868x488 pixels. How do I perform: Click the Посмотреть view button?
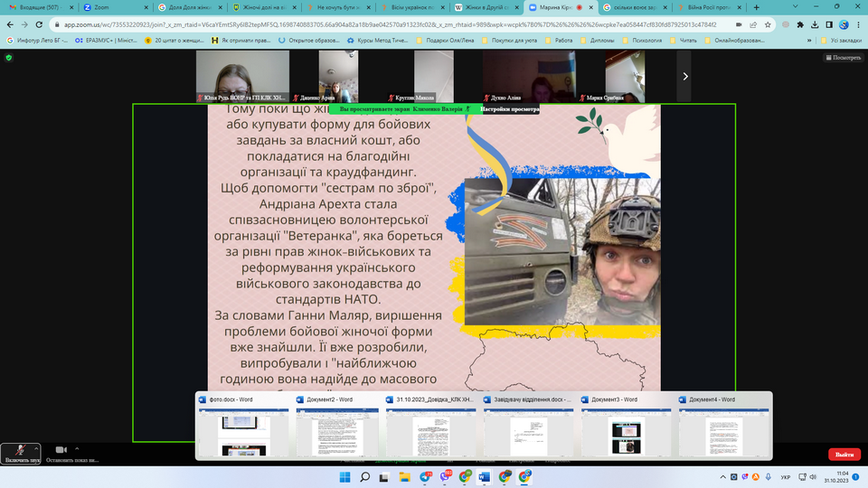842,57
